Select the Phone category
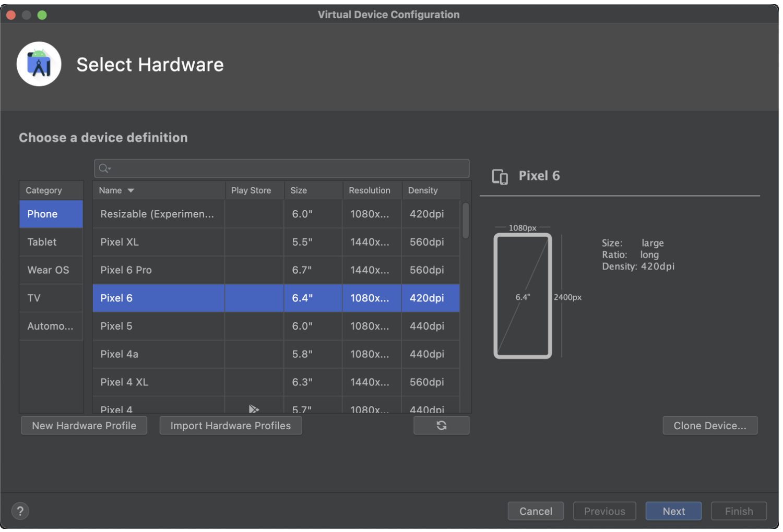The height and width of the screenshot is (532, 783). pos(51,214)
